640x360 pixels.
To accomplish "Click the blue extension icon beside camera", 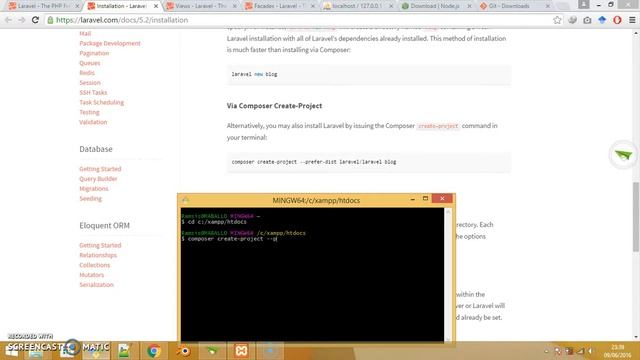I will point(602,20).
